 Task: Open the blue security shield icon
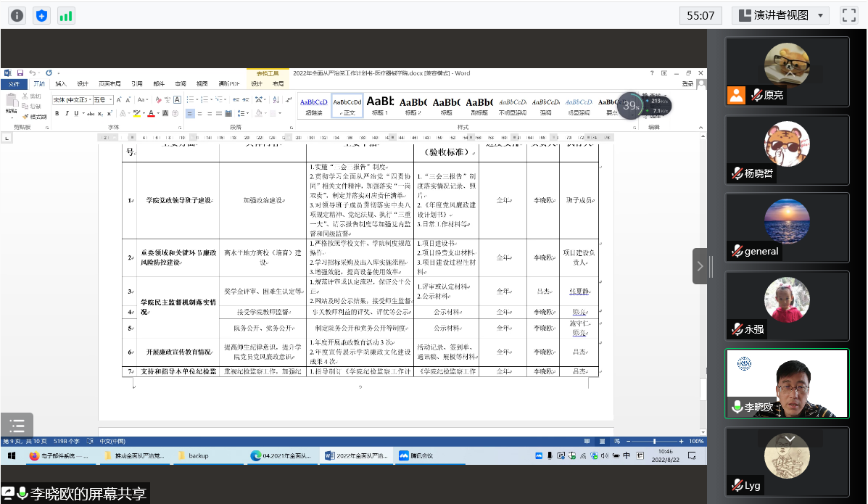[41, 15]
